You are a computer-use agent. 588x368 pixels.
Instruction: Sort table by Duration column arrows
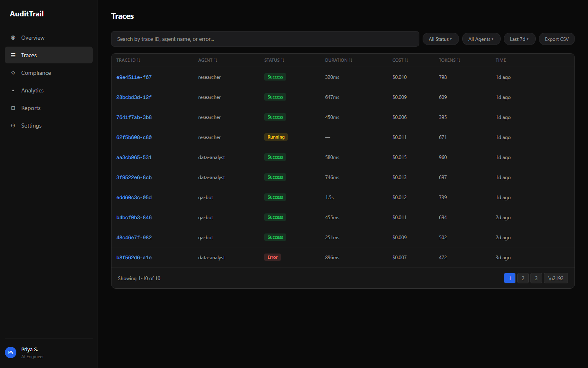click(350, 60)
